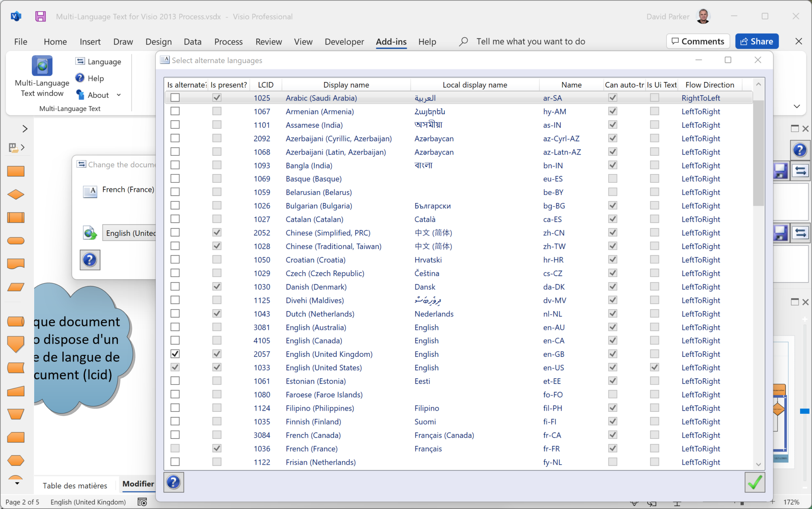Switch to the Developer ribbon tab
812x509 pixels.
click(x=344, y=41)
